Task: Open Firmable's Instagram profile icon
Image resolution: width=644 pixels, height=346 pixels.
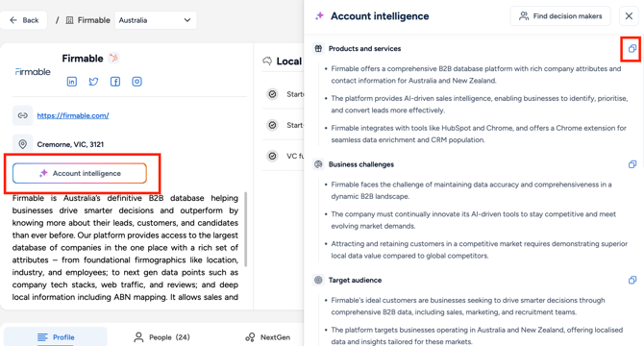Action: click(x=136, y=82)
